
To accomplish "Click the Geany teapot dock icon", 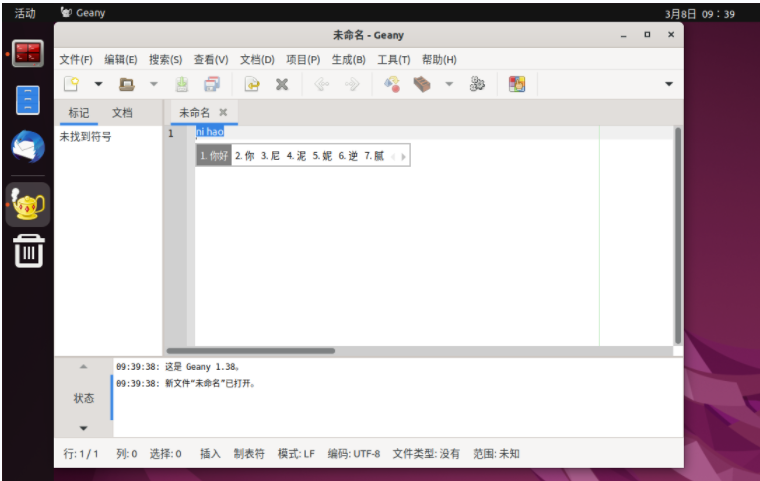I will click(28, 204).
